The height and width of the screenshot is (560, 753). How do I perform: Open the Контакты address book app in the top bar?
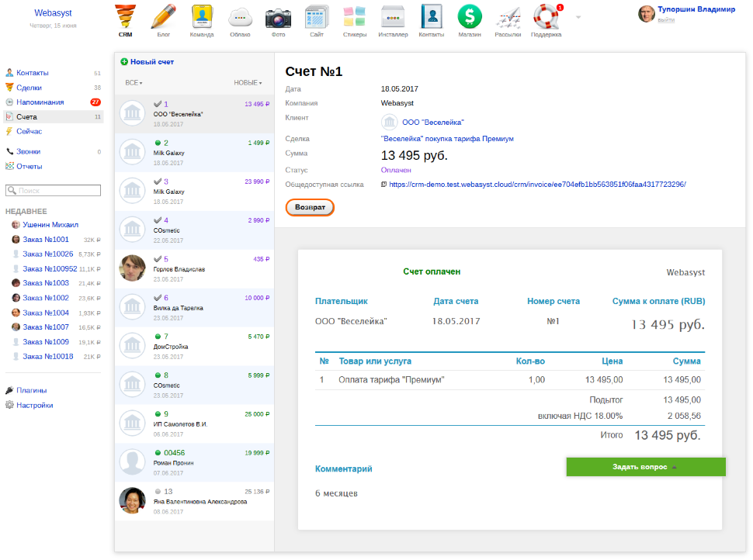[x=432, y=21]
